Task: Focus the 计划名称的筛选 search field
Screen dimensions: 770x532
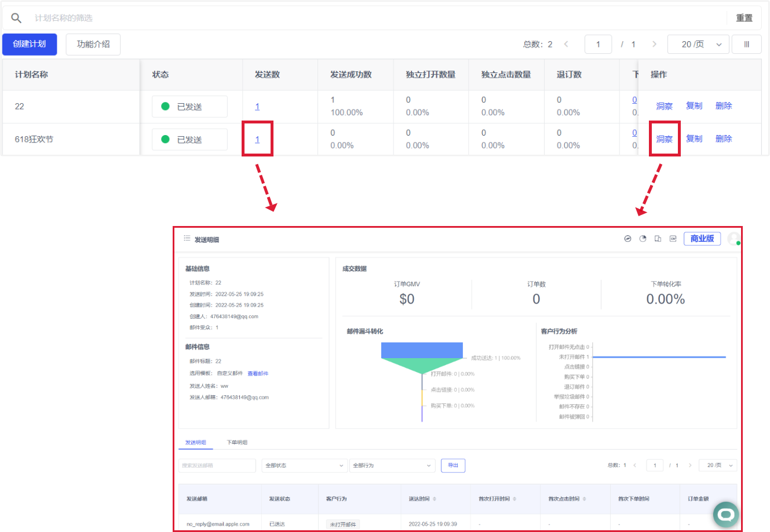Action: tap(377, 18)
